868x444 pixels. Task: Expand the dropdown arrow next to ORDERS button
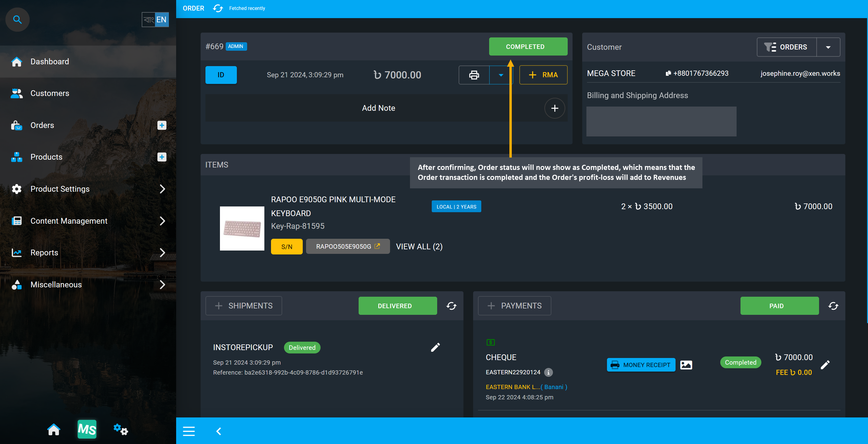pos(829,47)
